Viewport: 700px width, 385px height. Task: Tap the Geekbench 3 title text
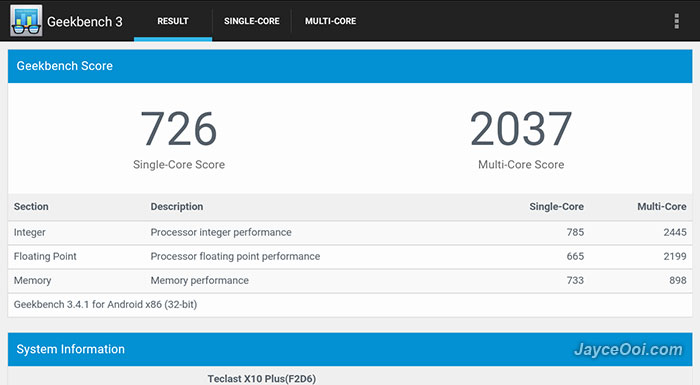pos(85,21)
